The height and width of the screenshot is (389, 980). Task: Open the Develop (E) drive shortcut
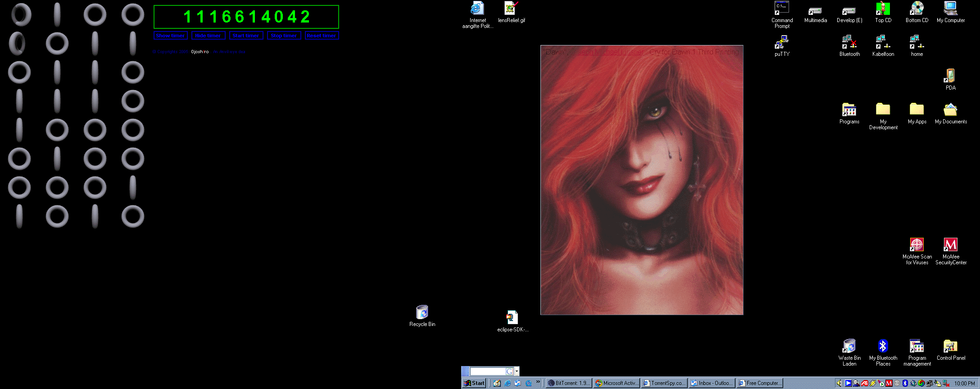(849, 14)
